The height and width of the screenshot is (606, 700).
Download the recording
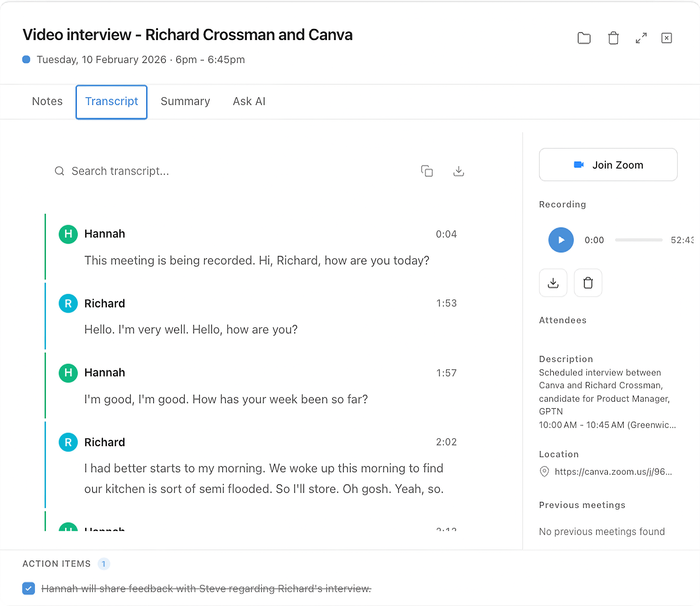[x=553, y=283]
